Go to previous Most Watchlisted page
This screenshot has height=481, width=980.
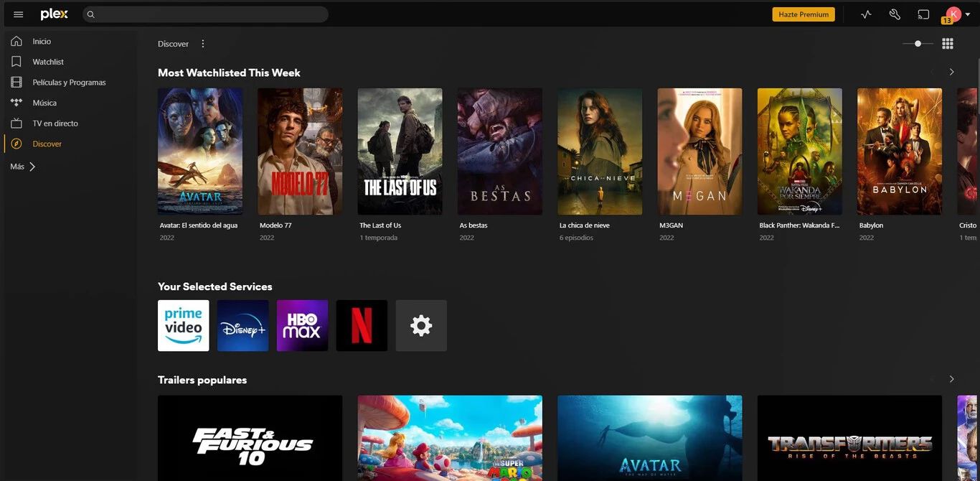[932, 72]
